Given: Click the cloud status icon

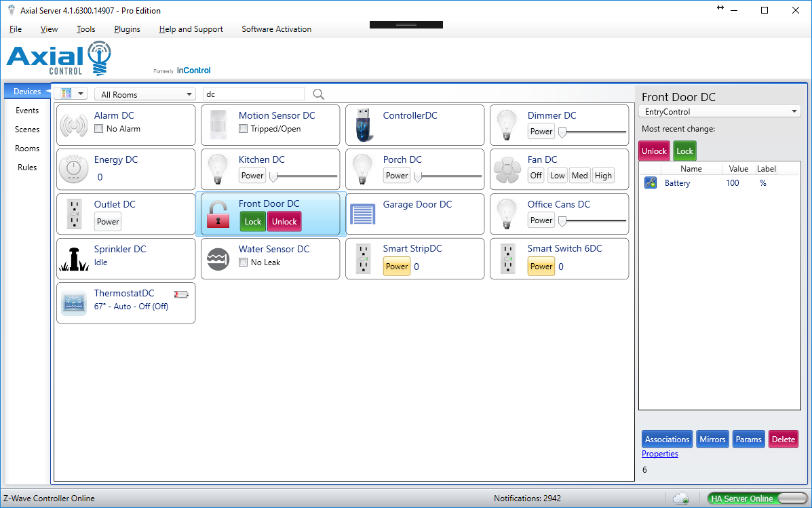Looking at the screenshot, I should 682,499.
